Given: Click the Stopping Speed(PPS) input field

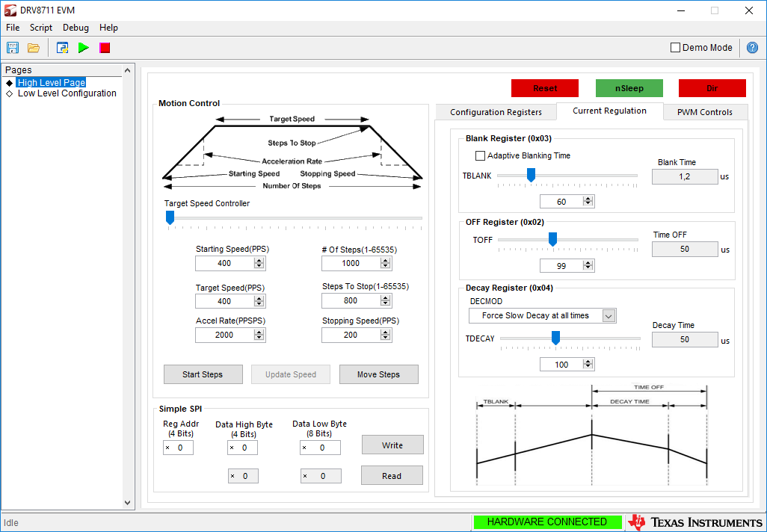Looking at the screenshot, I should click(x=351, y=335).
